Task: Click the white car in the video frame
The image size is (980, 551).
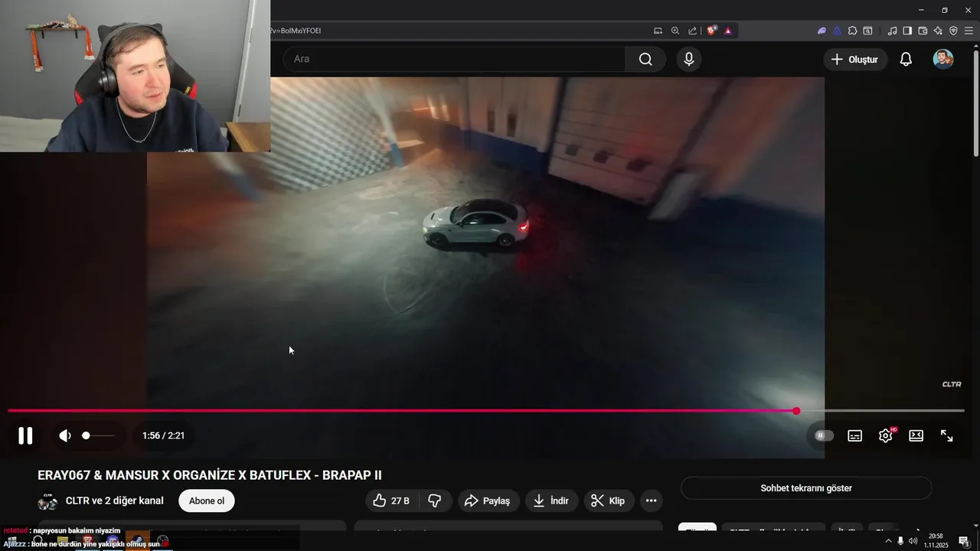Action: [x=476, y=223]
